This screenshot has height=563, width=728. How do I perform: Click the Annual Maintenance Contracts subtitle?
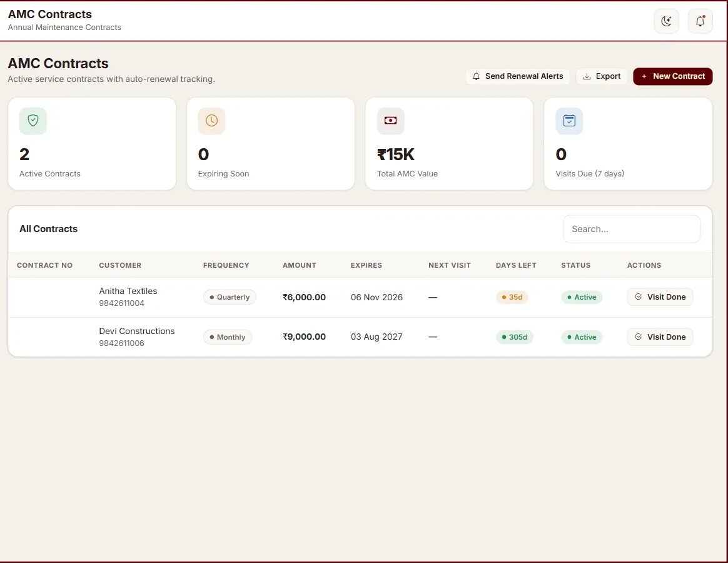[64, 28]
